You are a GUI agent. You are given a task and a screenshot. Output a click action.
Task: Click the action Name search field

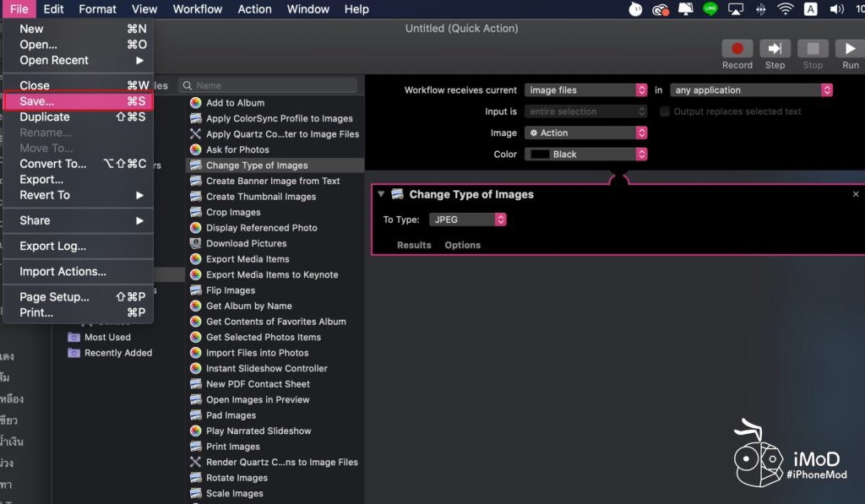pyautogui.click(x=270, y=85)
